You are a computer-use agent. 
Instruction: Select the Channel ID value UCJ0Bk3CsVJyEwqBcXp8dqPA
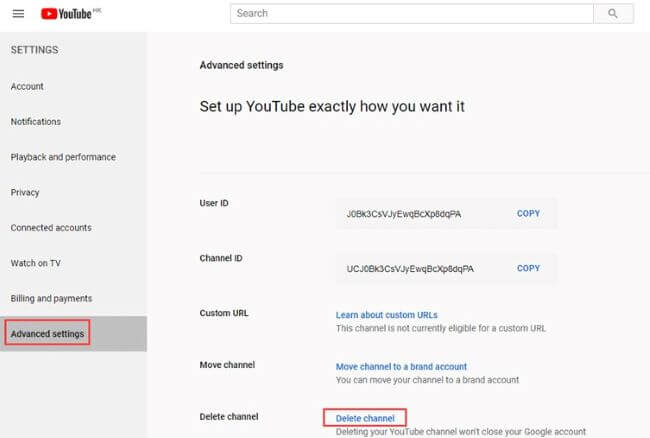(x=410, y=269)
